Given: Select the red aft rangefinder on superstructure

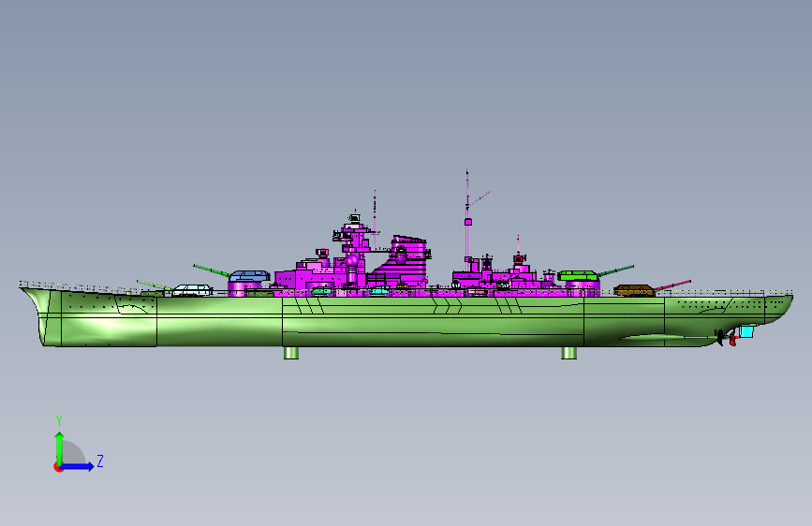Looking at the screenshot, I should pyautogui.click(x=519, y=257).
